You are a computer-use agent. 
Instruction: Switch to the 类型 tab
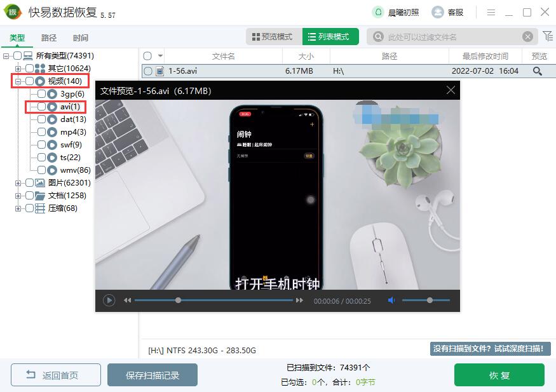[17, 37]
